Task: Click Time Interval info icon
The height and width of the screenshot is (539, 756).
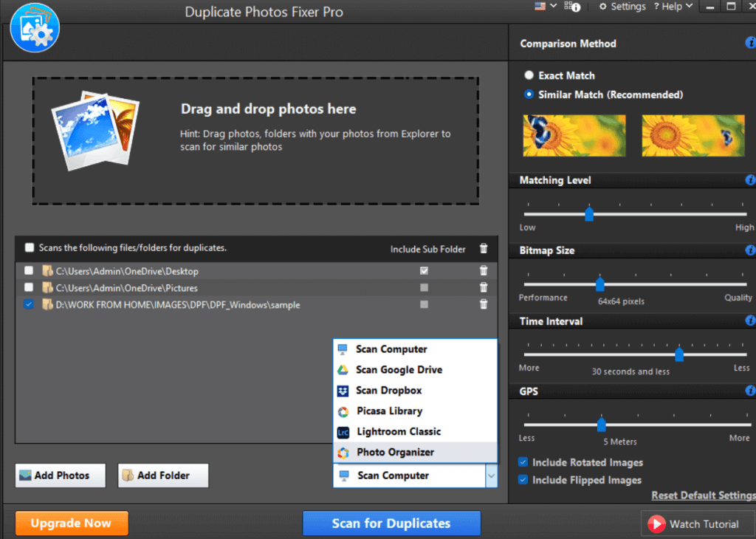Action: coord(750,320)
